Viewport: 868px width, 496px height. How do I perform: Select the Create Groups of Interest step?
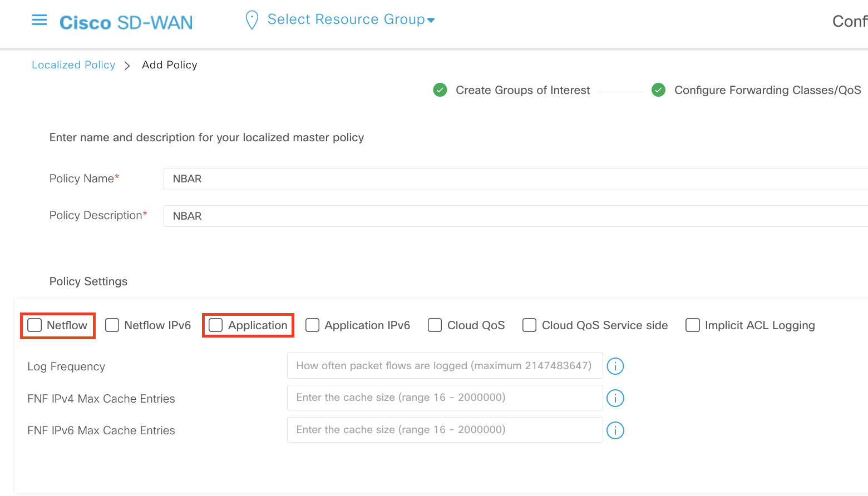522,90
